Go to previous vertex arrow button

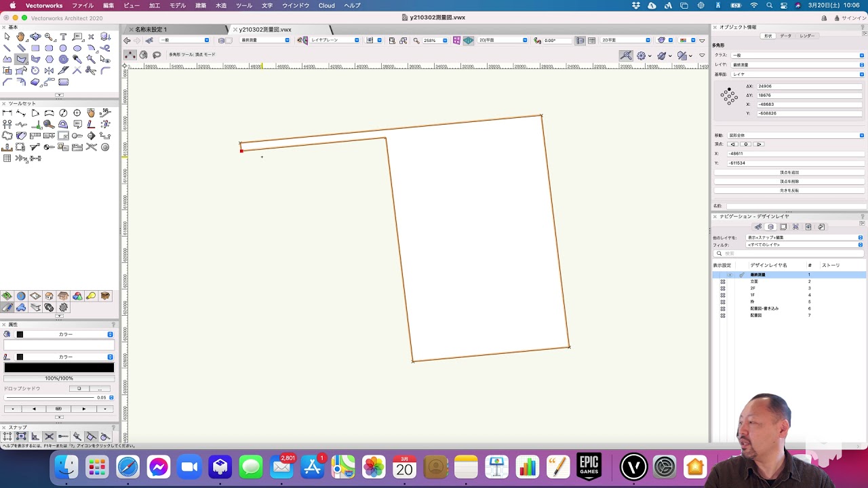pos(732,144)
